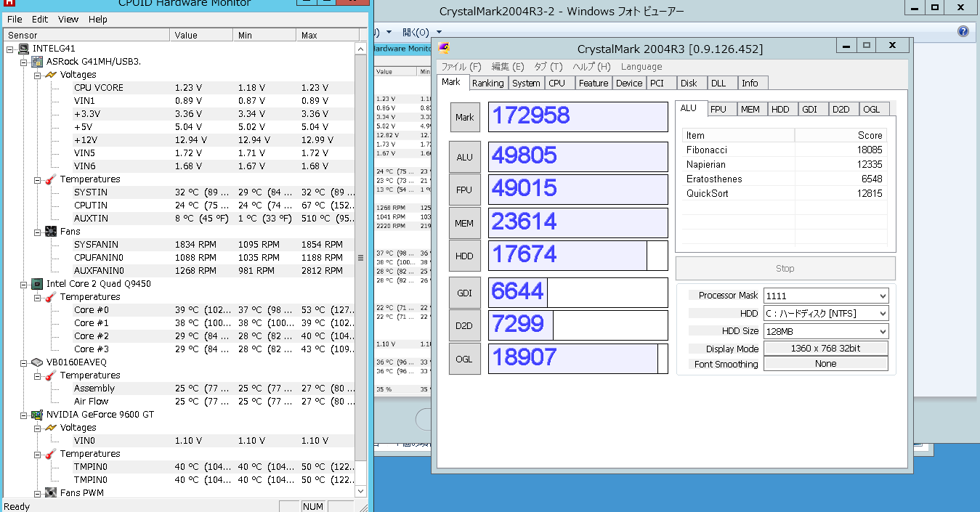The height and width of the screenshot is (512, 980).
Task: Click the ASRock G41MH motherboard icon
Action: pos(37,62)
